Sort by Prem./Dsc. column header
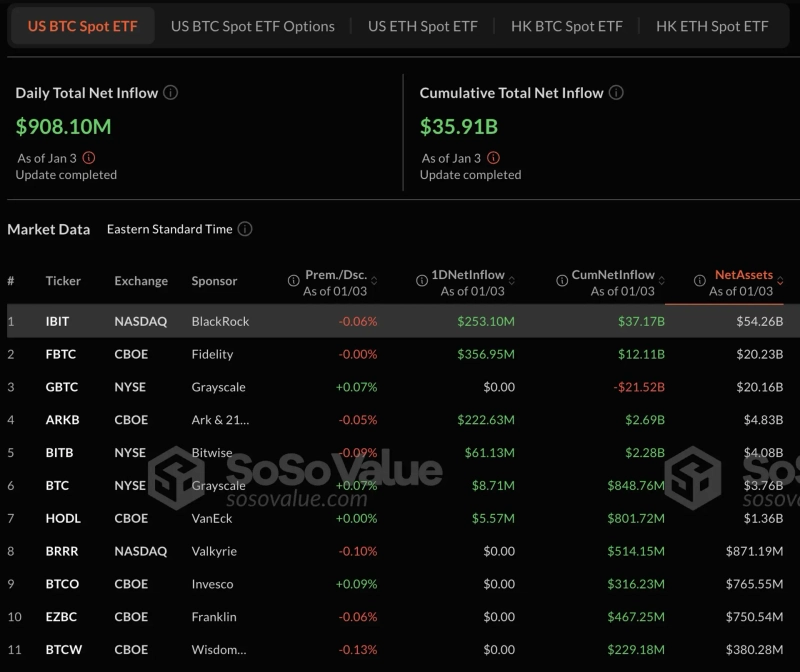The image size is (800, 672). [336, 275]
